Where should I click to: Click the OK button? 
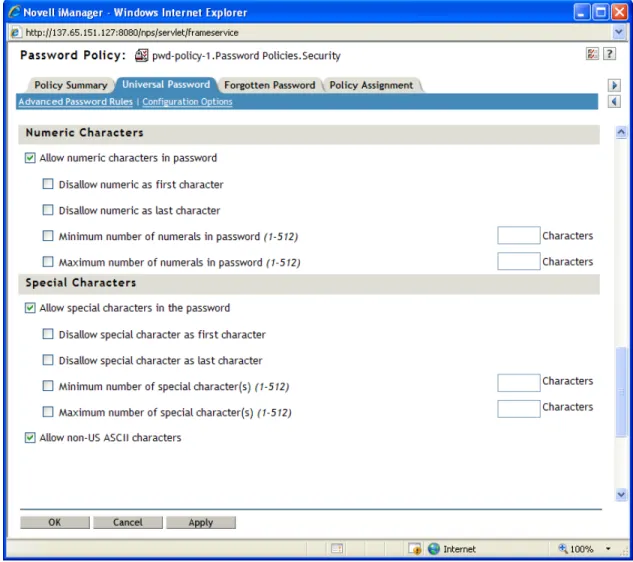55,522
